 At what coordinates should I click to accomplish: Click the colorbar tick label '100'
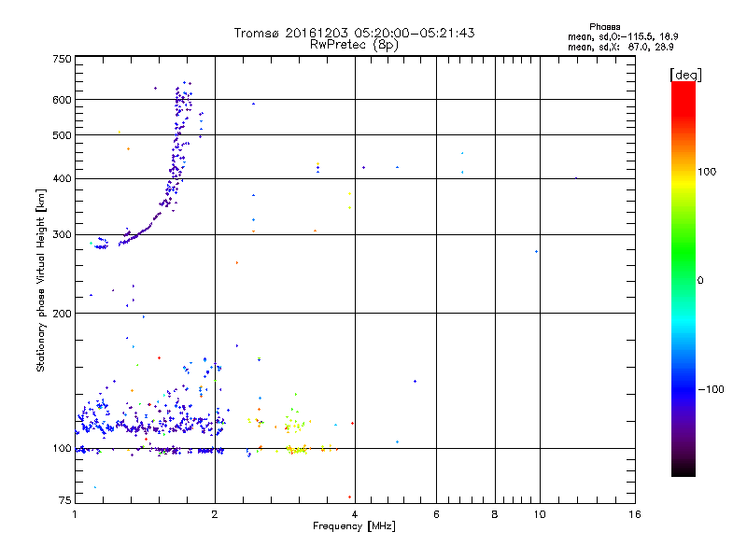(707, 172)
